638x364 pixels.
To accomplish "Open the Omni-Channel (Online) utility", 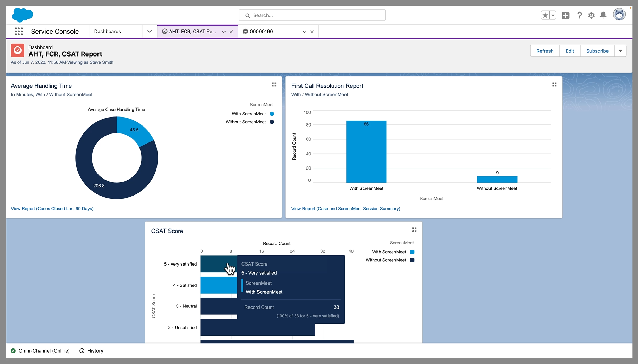I will 40,351.
